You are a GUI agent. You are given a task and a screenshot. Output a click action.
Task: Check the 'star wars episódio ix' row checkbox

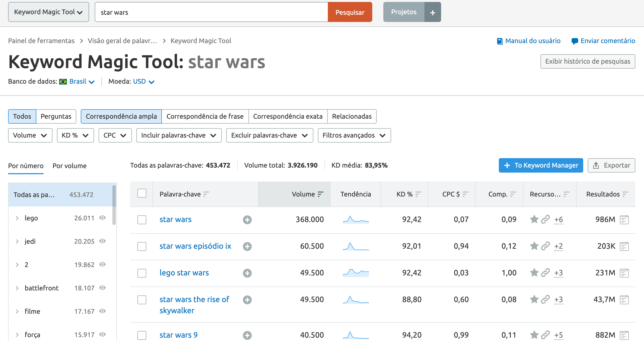click(x=142, y=247)
